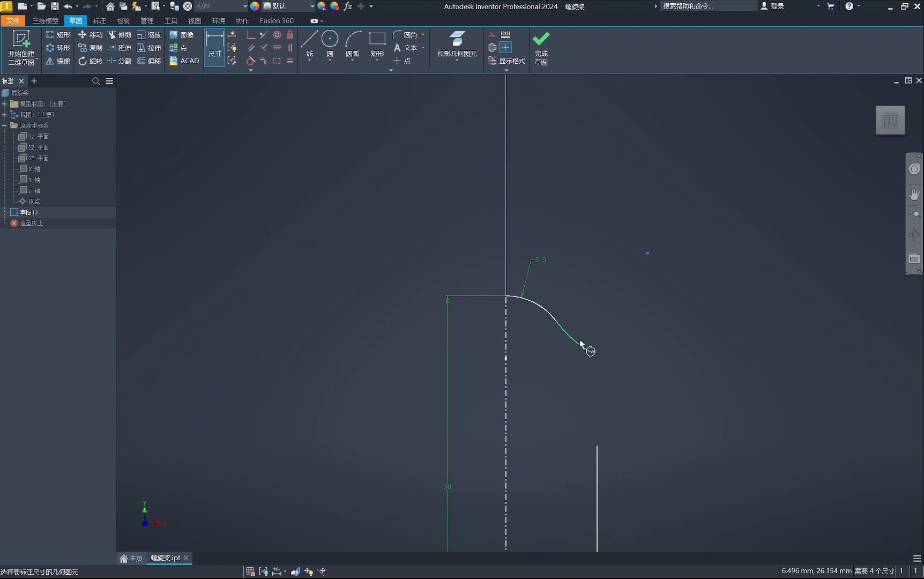
Task: Choose the 修剪 trim tool
Action: (120, 35)
